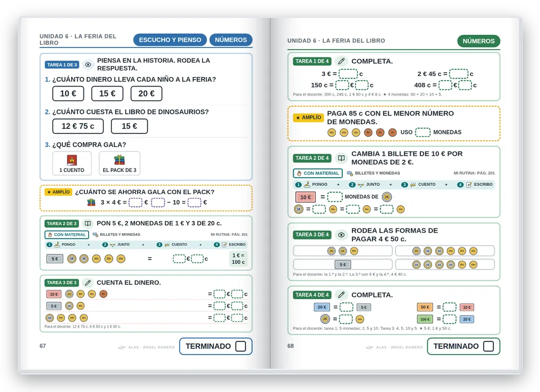Click the ESCUCHO Y PIENSO tab
Viewport: 540px width, 392px height.
click(x=170, y=40)
